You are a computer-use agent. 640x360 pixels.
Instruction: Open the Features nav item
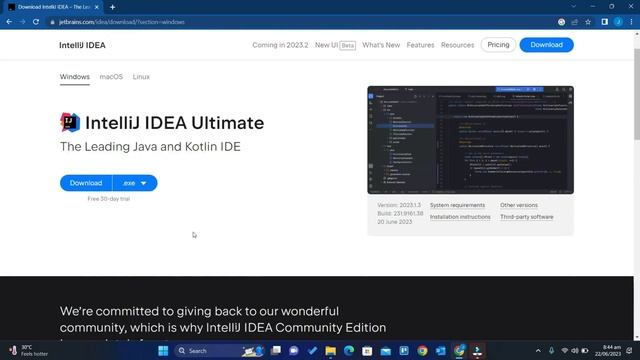click(x=420, y=45)
